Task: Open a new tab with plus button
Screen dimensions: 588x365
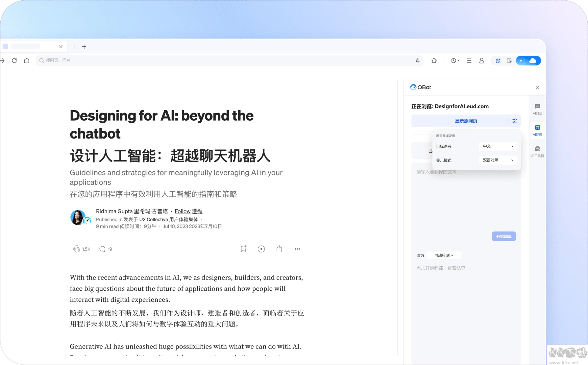Action: [x=84, y=47]
